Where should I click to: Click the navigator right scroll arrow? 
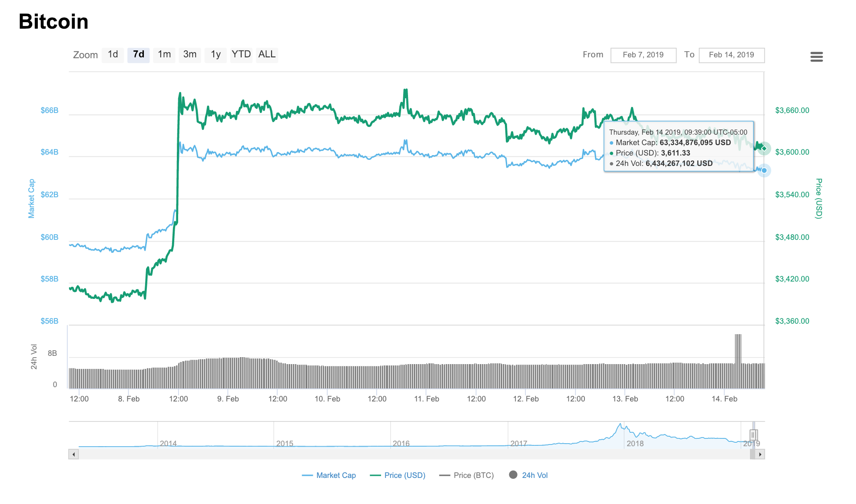(x=760, y=454)
